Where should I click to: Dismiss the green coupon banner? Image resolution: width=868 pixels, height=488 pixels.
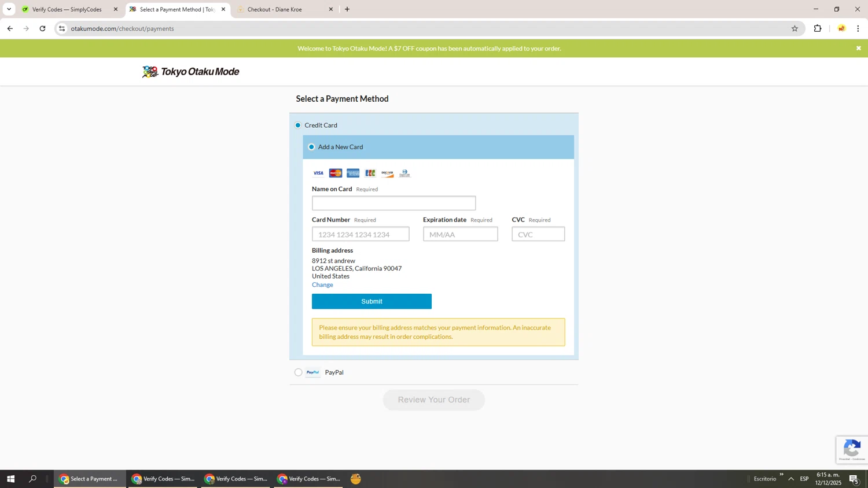point(858,48)
